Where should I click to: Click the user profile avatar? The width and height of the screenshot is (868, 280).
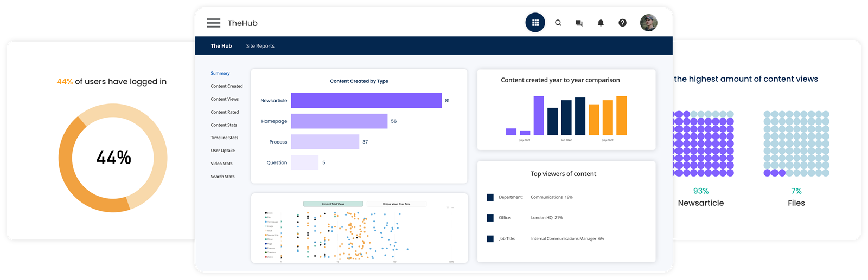[648, 23]
